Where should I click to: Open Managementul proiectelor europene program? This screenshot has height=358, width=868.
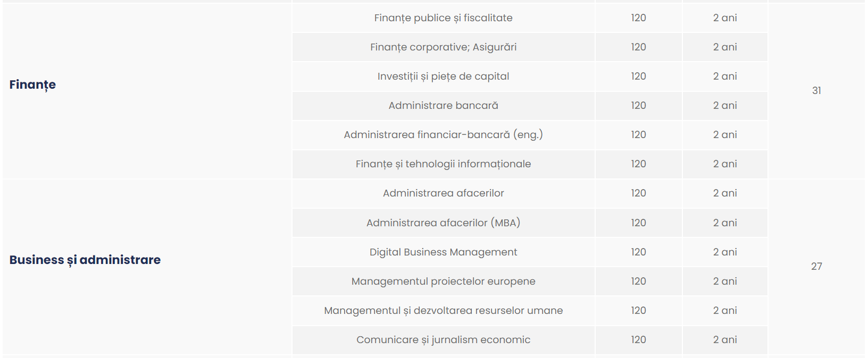[x=443, y=281]
